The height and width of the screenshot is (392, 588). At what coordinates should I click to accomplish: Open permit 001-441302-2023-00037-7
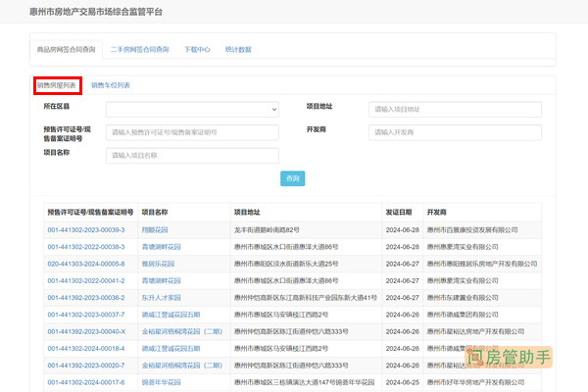pyautogui.click(x=86, y=315)
